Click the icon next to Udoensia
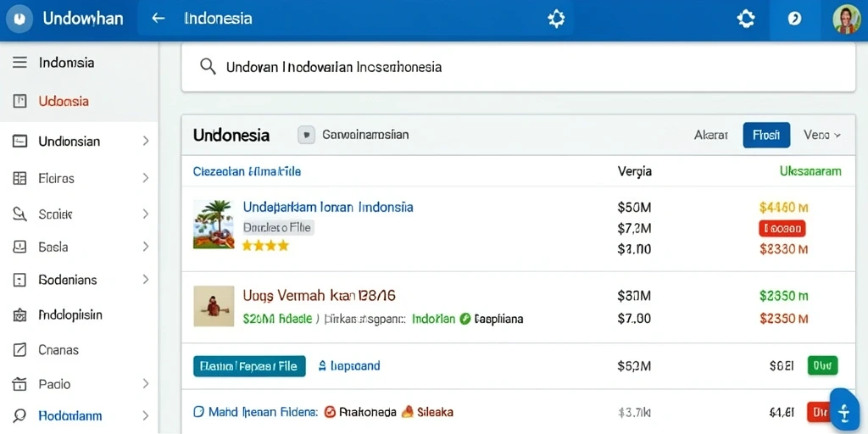 20,101
